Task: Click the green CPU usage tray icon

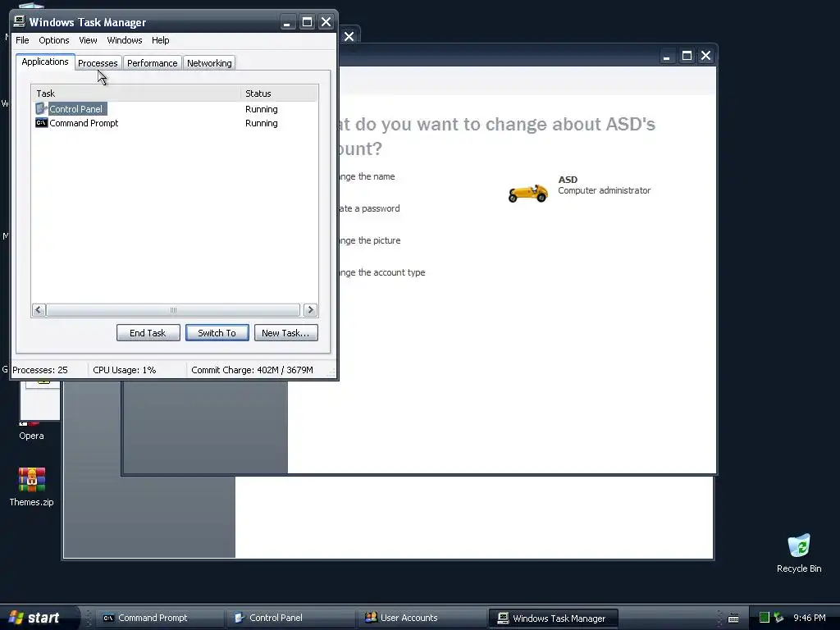Action: [765, 618]
